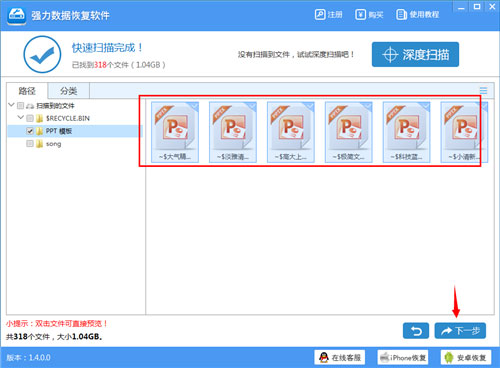This screenshot has width=500, height=368.
Task: Select the song folder in tree
Action: [x=53, y=144]
